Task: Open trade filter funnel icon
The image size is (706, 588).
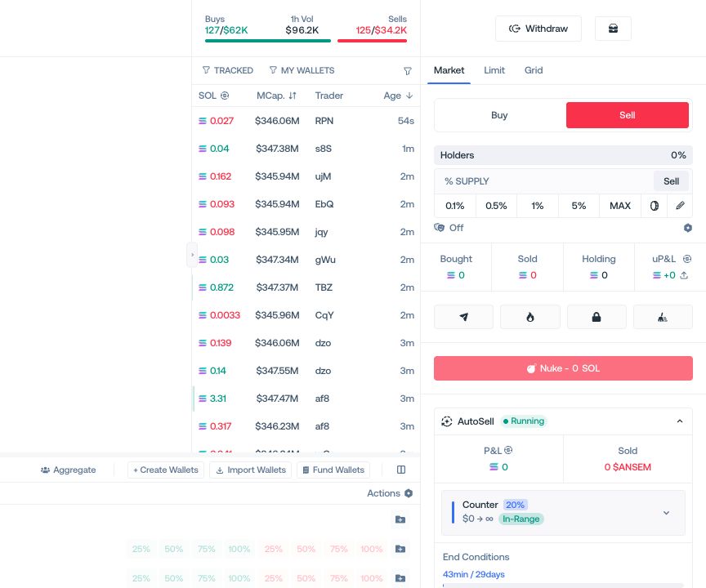Action: 408,70
